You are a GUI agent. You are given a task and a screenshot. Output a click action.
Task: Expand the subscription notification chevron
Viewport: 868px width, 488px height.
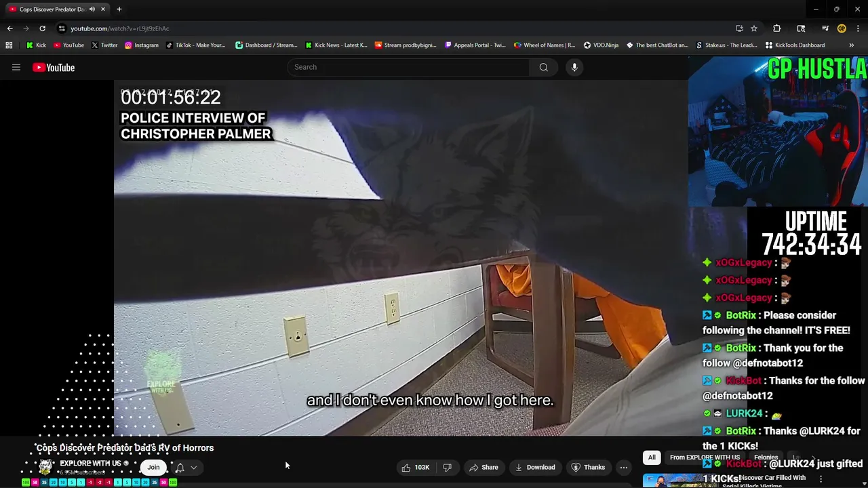(x=193, y=468)
